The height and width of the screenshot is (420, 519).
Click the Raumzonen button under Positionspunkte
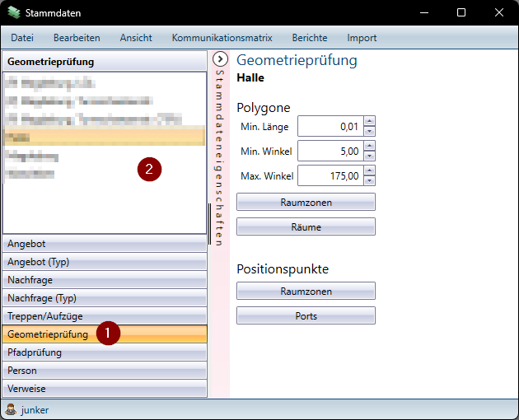point(306,291)
